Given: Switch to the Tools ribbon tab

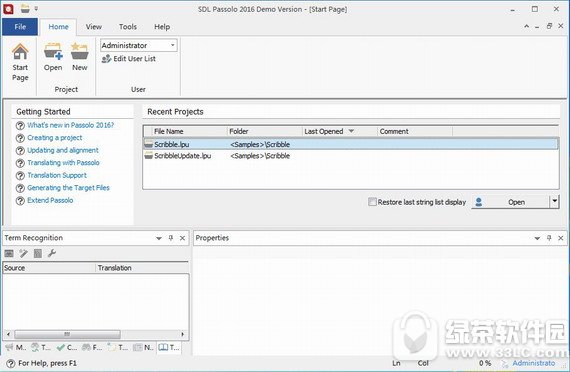Looking at the screenshot, I should coord(128,27).
